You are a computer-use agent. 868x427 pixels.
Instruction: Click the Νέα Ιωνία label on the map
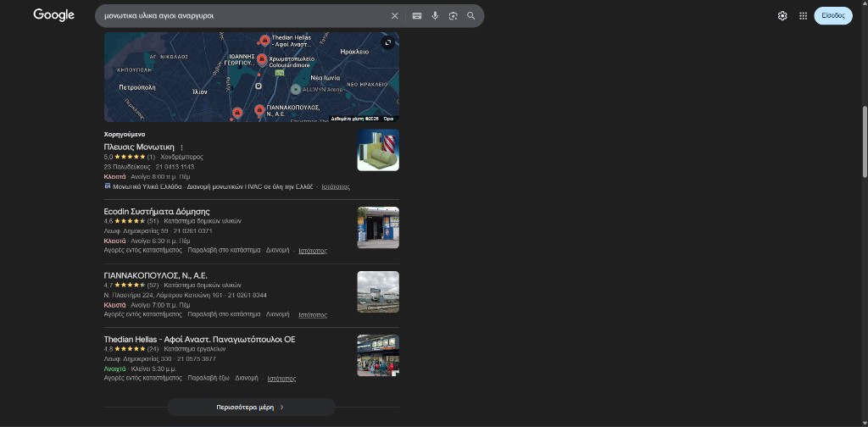click(325, 78)
